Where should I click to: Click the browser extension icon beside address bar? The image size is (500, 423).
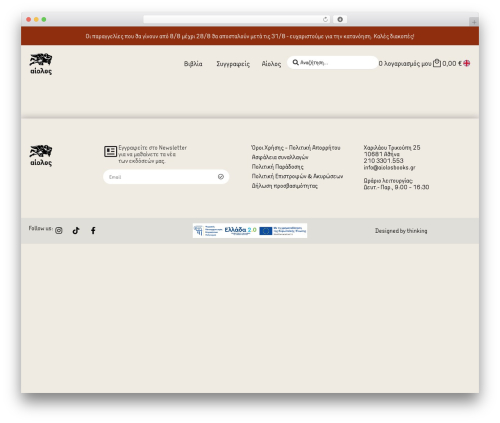click(x=340, y=19)
